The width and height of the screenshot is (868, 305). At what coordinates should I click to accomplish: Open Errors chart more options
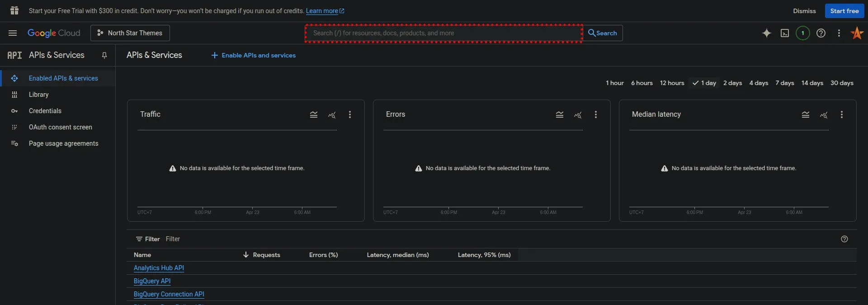[596, 114]
